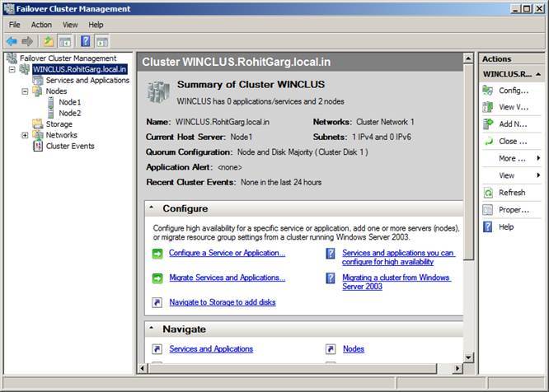Click shortcut icon beside Services and Applications link
This screenshot has width=549, height=392.
click(157, 349)
